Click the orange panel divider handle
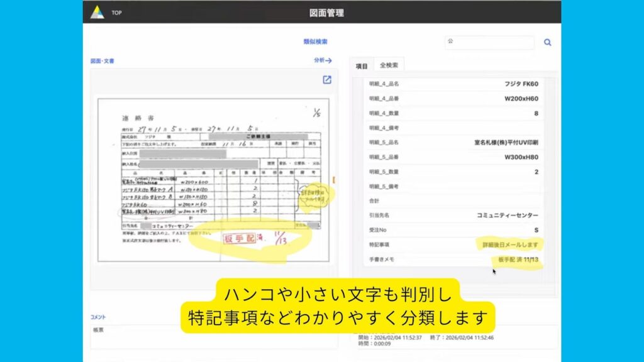 (x=334, y=180)
